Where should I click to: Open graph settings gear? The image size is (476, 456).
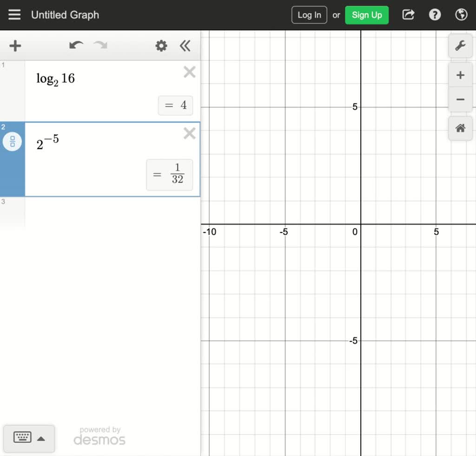coord(161,46)
